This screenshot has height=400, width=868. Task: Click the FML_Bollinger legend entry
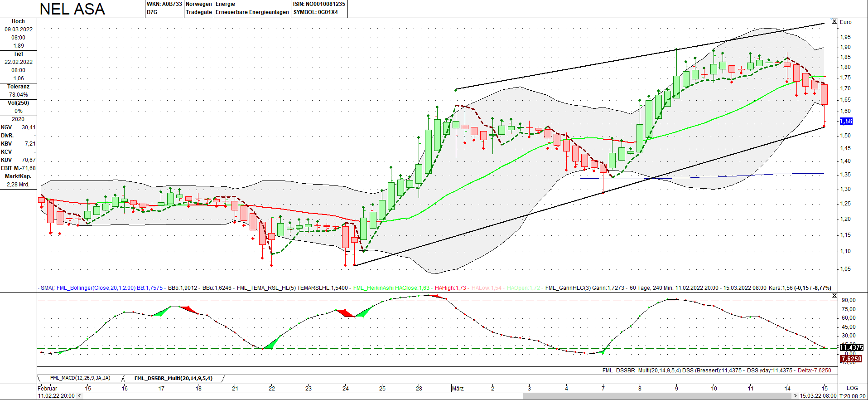pyautogui.click(x=109, y=288)
